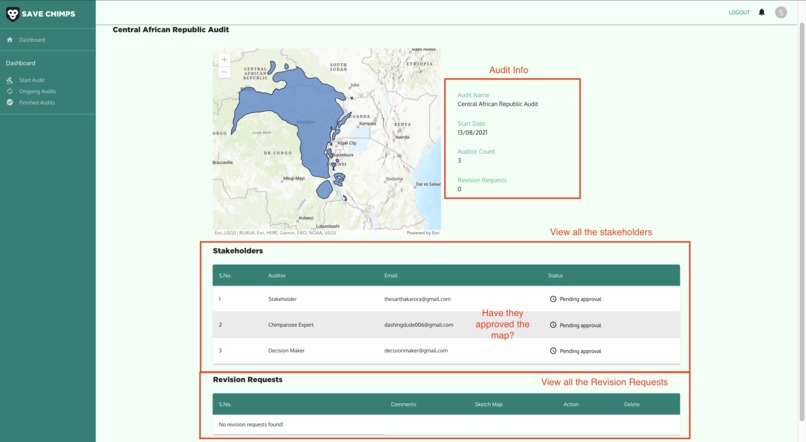Select decisionmaker@gmail.com email cell

point(416,351)
